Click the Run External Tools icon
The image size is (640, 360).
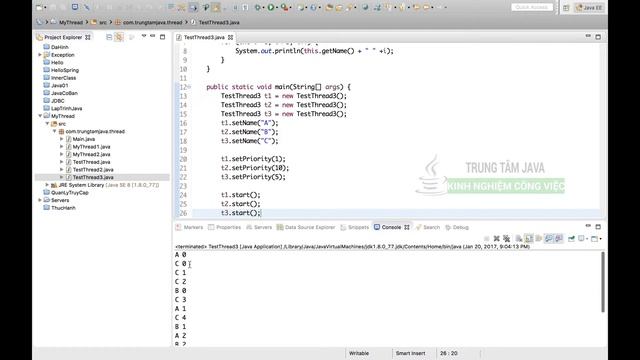click(x=284, y=7)
